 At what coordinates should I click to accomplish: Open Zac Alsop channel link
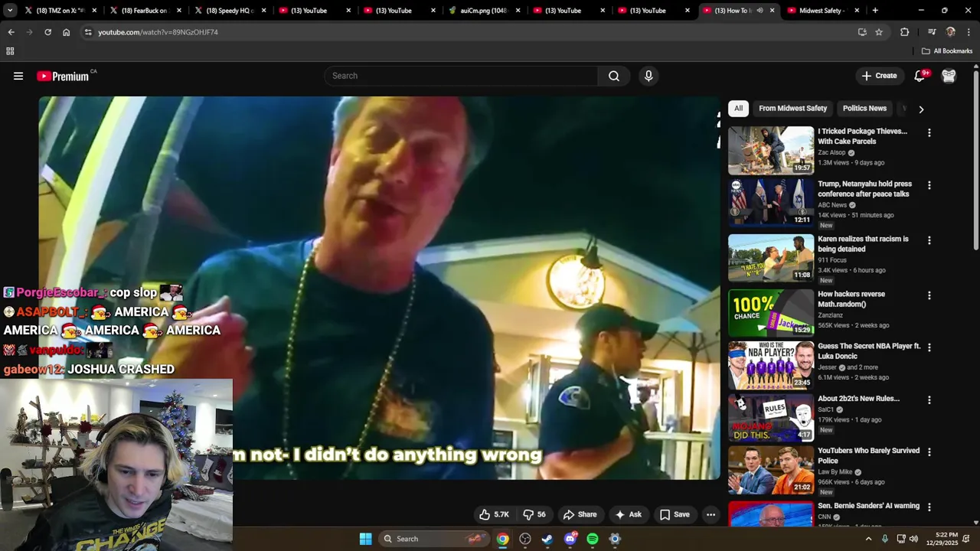pos(831,152)
